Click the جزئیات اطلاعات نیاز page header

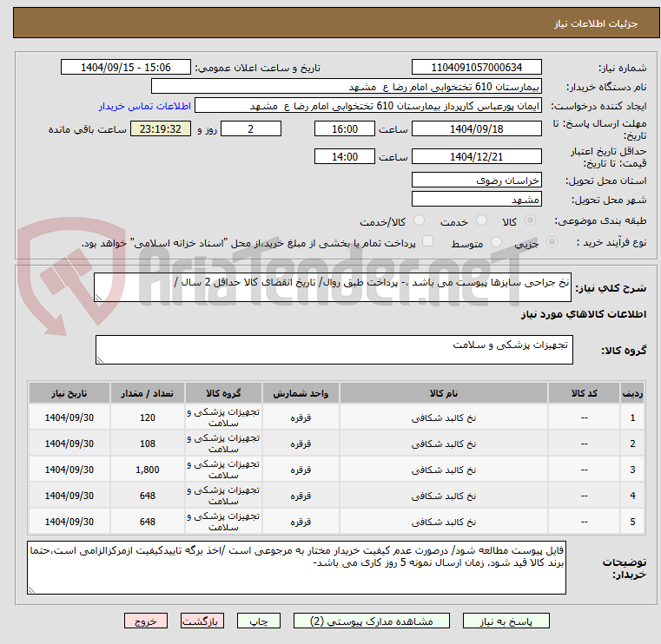tap(596, 23)
